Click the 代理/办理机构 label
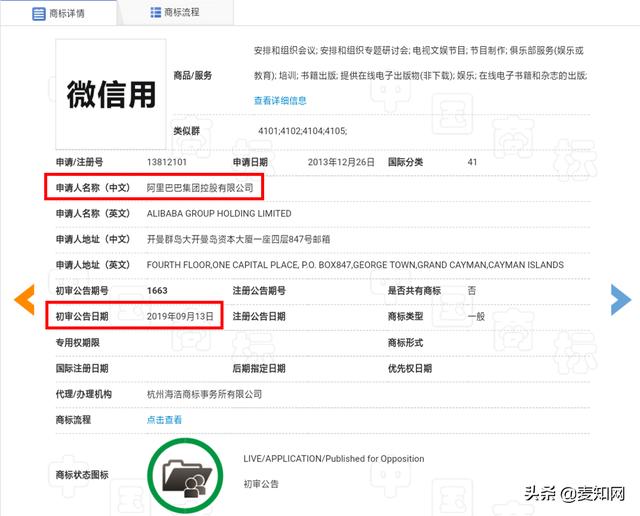The height and width of the screenshot is (516, 640). click(84, 394)
